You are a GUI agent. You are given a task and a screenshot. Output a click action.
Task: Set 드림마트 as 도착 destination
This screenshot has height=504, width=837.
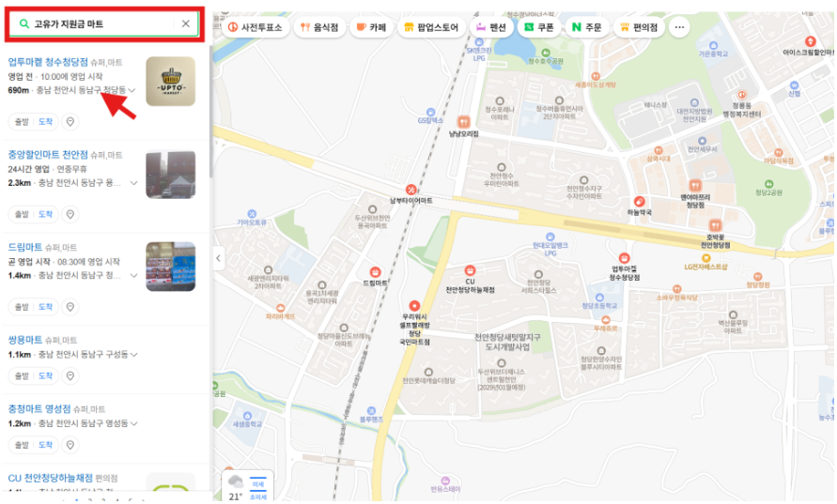pos(45,307)
